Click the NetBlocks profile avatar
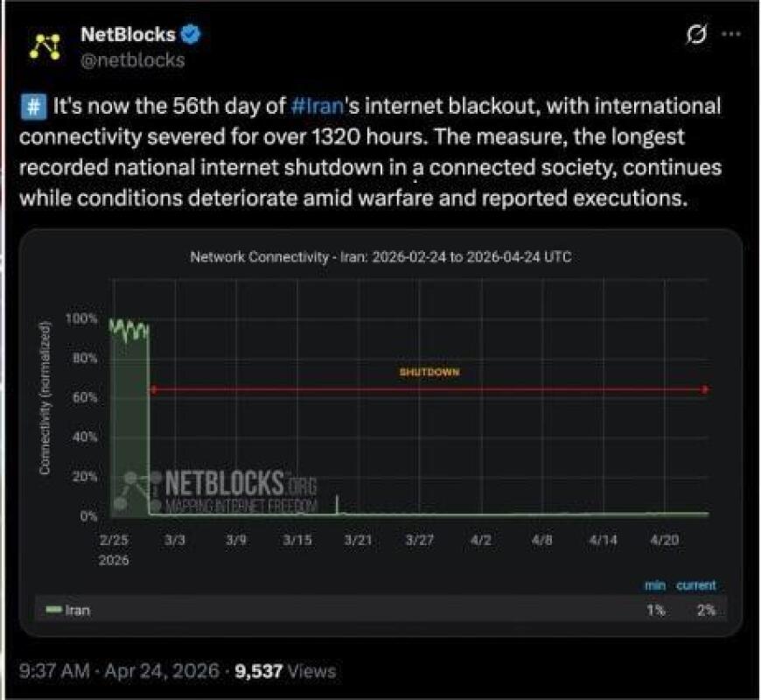 coord(45,47)
